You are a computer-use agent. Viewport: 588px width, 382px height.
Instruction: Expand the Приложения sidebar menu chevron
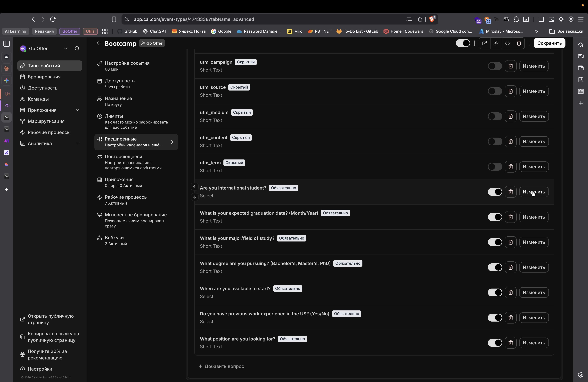click(77, 110)
